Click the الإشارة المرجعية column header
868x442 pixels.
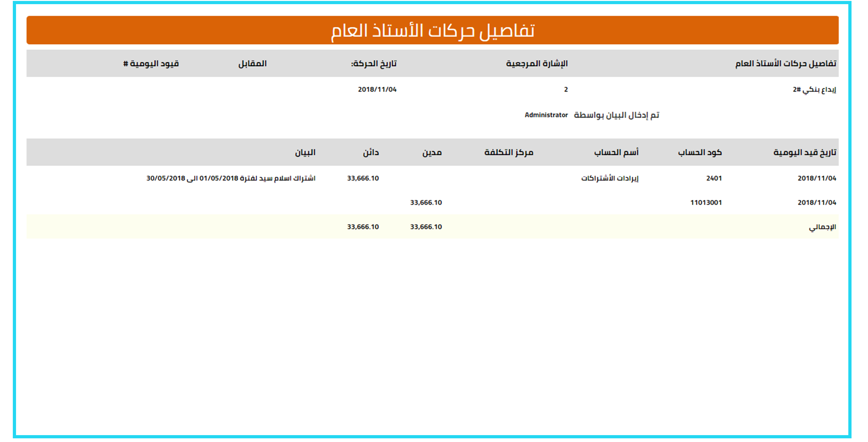tap(537, 63)
